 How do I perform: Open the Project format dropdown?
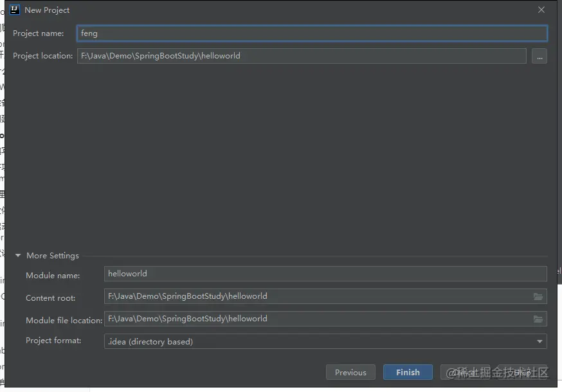tap(325, 341)
